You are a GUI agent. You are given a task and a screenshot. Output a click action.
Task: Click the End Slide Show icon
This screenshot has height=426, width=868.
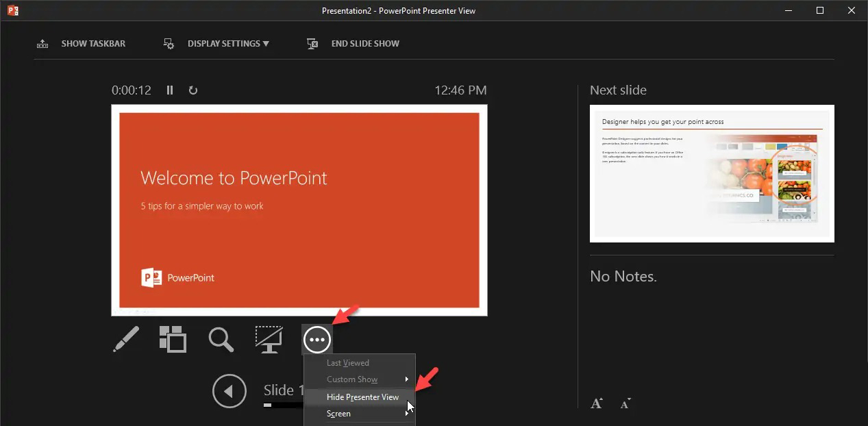312,43
